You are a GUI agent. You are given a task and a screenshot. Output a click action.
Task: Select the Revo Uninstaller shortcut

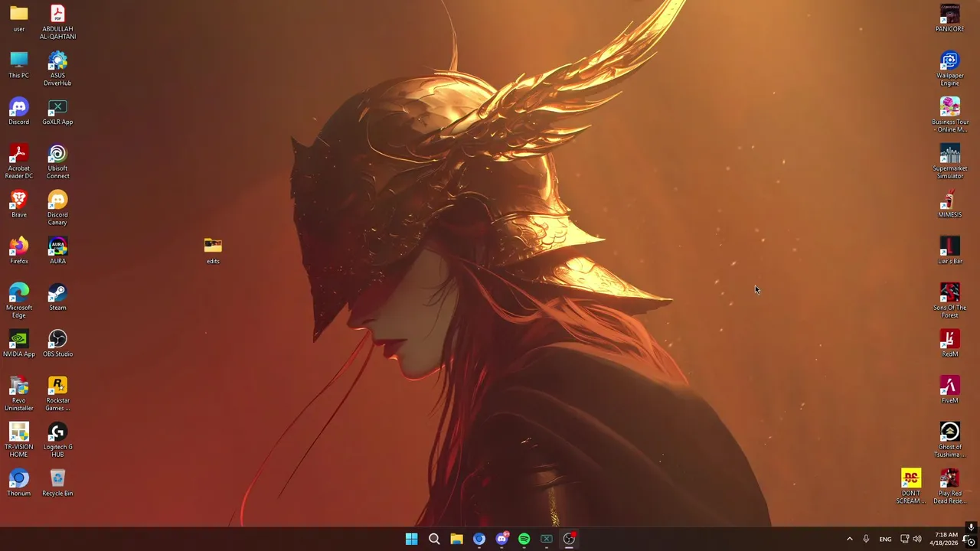(19, 394)
